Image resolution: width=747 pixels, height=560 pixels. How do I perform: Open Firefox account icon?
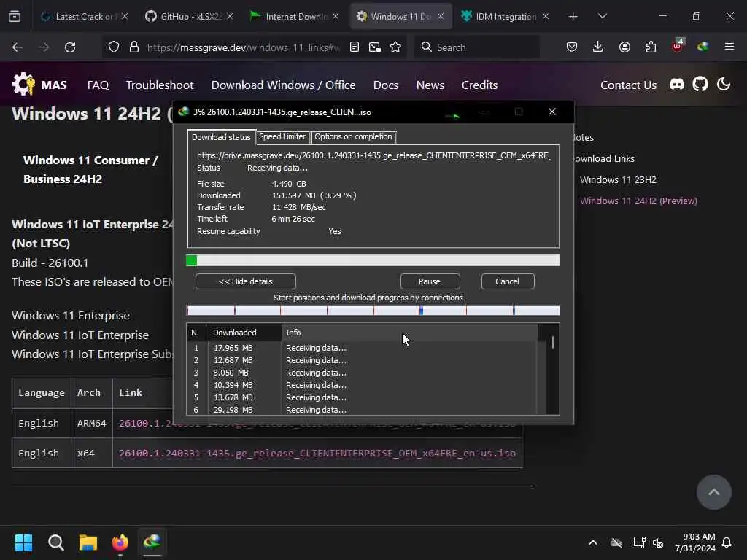[624, 47]
